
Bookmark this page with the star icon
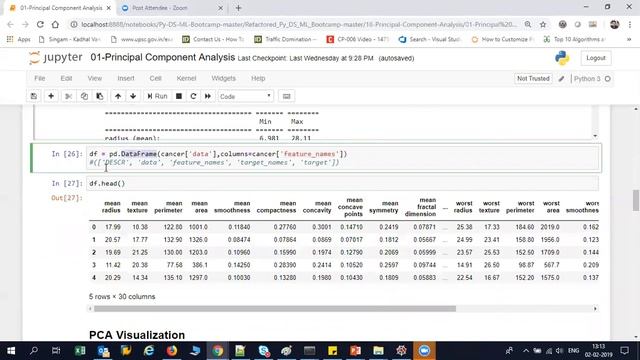coord(543,24)
